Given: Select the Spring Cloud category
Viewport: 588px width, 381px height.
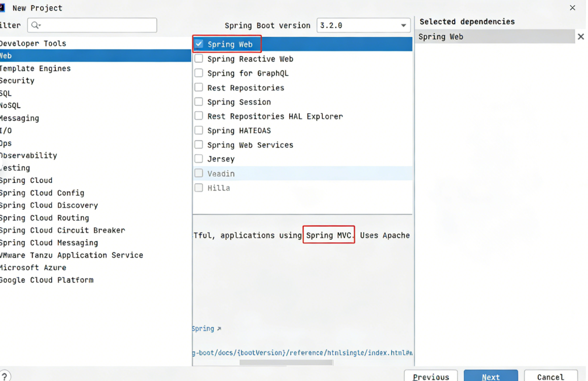Looking at the screenshot, I should coord(95,180).
